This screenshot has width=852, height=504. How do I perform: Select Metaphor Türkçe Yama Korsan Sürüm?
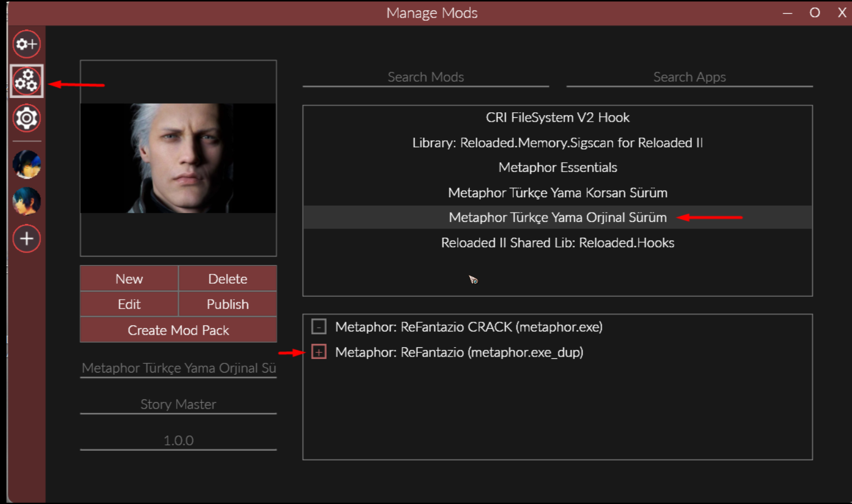point(558,193)
